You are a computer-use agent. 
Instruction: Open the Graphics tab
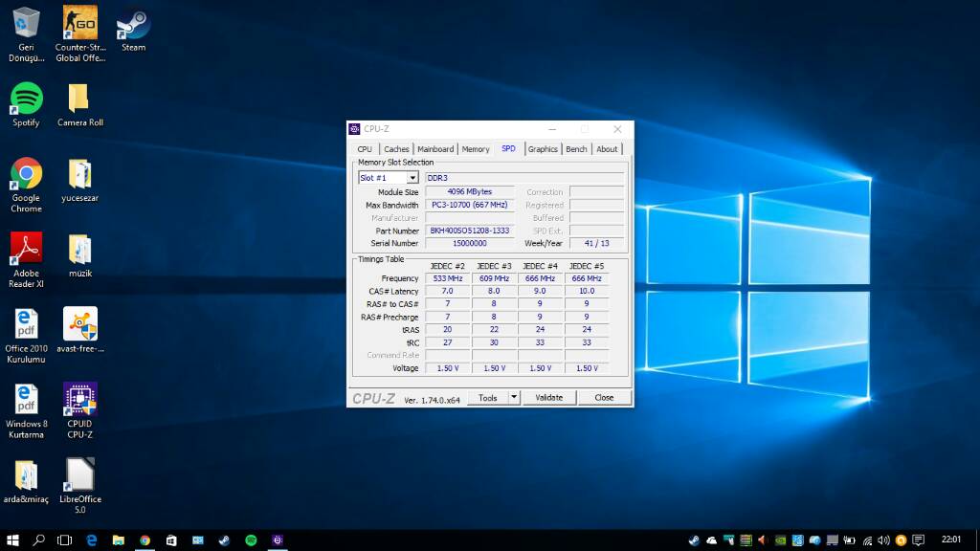(x=543, y=149)
